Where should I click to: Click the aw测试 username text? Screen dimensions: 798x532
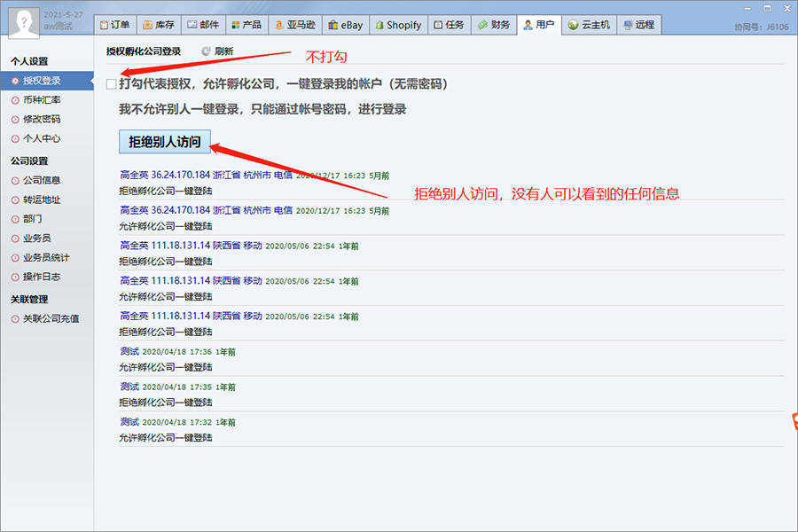pos(58,26)
